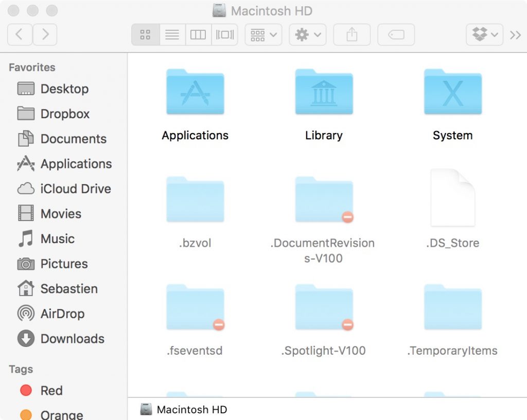Click the ".fseventsd" name label

click(195, 351)
